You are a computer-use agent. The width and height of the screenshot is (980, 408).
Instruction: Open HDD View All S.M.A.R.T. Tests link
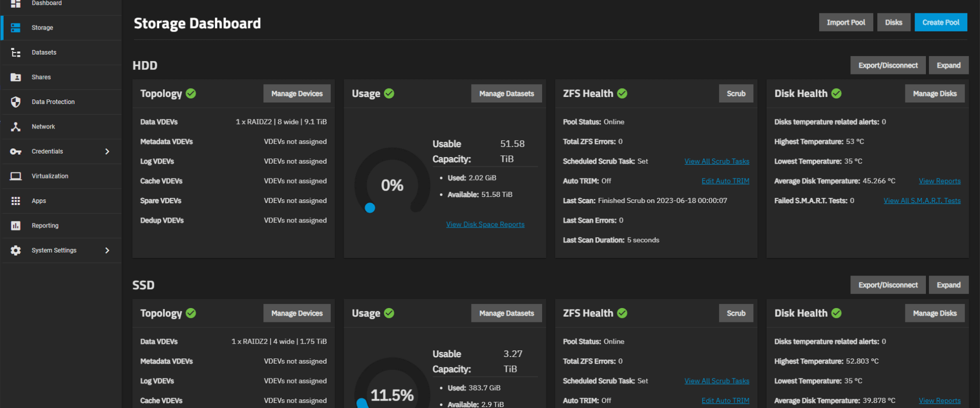click(x=922, y=201)
